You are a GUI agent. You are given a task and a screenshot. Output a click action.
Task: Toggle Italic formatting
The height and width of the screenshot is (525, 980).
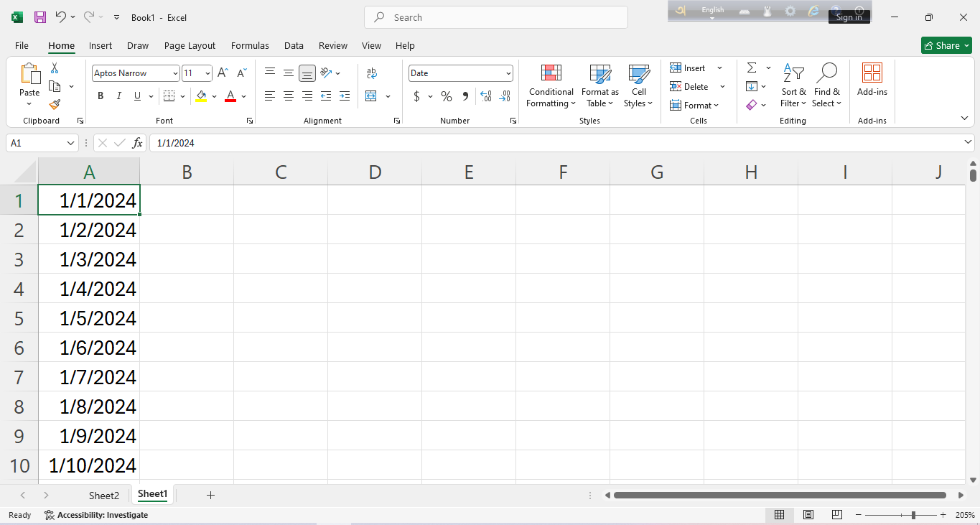pos(119,96)
